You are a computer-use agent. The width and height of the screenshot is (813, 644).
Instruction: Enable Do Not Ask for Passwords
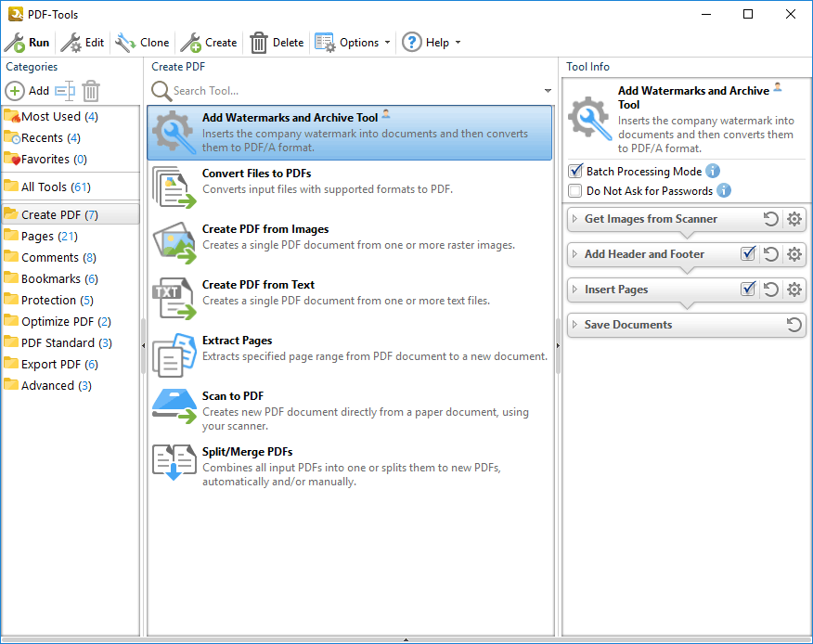575,191
